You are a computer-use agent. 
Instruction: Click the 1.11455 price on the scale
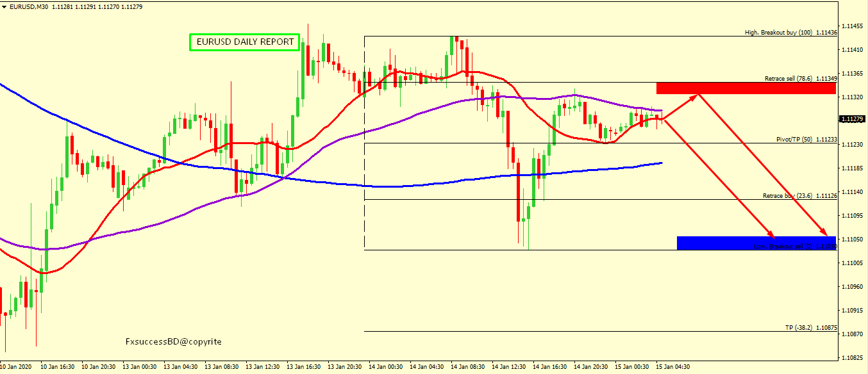(853, 26)
